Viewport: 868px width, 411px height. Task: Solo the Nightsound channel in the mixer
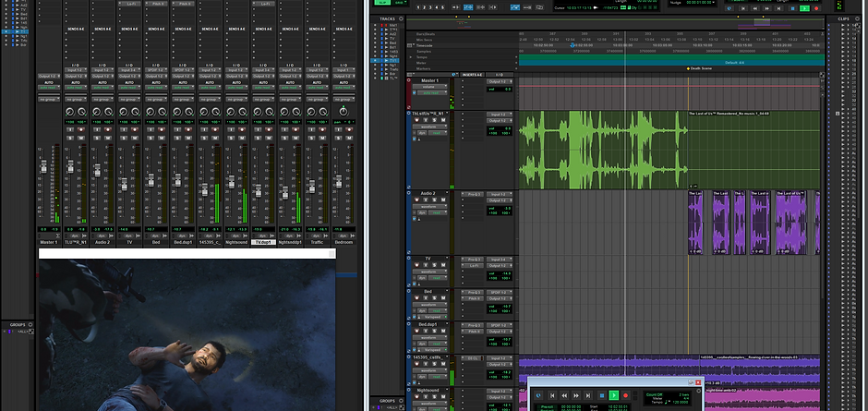pos(231,138)
